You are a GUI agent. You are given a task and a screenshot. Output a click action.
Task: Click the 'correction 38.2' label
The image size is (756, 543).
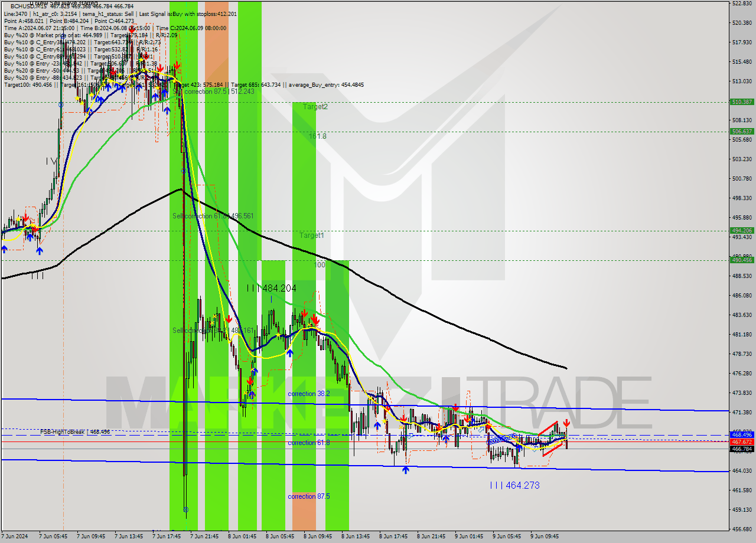click(x=308, y=393)
